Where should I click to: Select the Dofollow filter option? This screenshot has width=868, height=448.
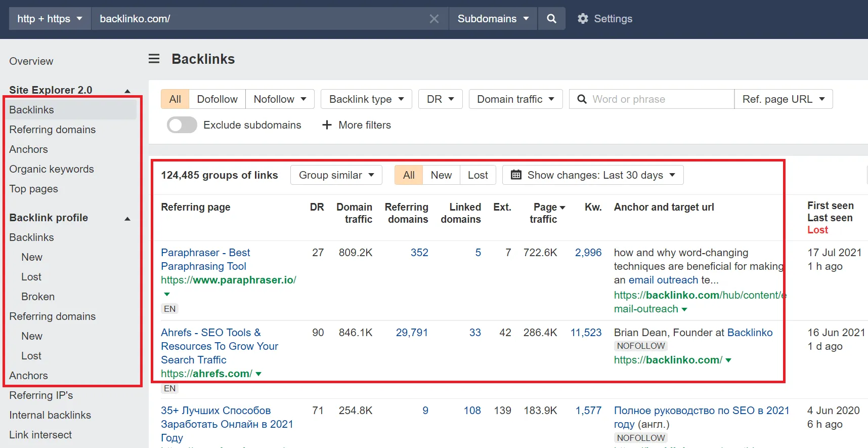click(217, 99)
